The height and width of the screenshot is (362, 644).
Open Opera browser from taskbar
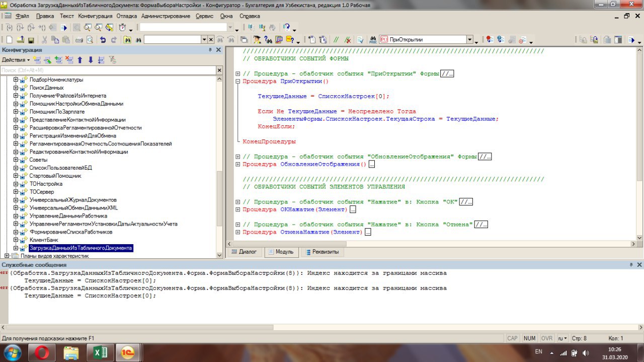click(41, 353)
